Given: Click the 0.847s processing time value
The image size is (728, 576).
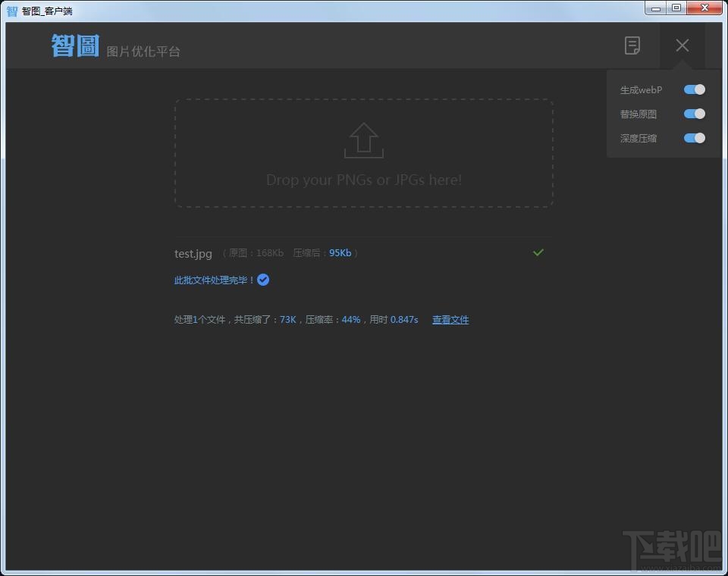Looking at the screenshot, I should (x=404, y=319).
